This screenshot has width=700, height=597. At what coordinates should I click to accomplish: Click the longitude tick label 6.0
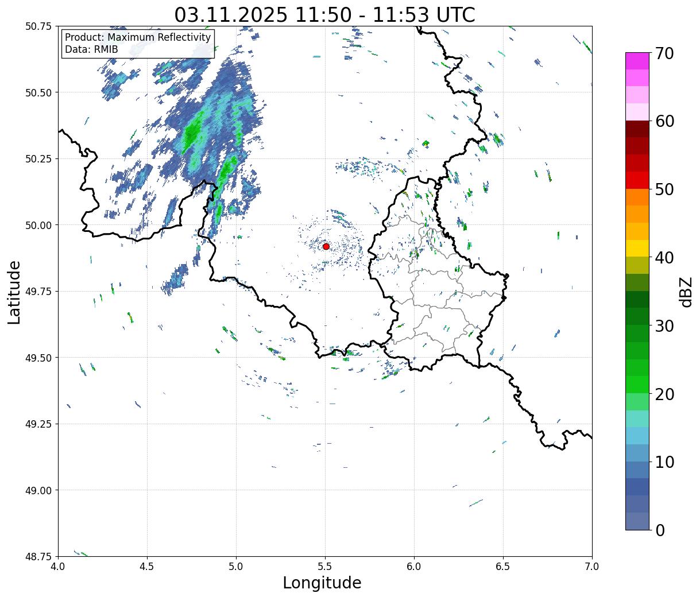tap(414, 566)
